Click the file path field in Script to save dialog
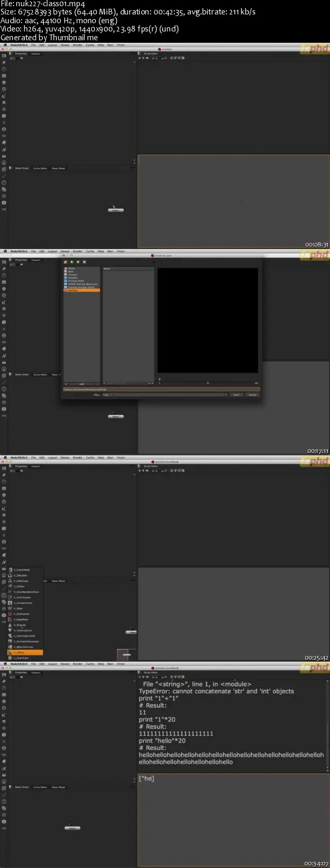330x868 pixels. click(161, 389)
